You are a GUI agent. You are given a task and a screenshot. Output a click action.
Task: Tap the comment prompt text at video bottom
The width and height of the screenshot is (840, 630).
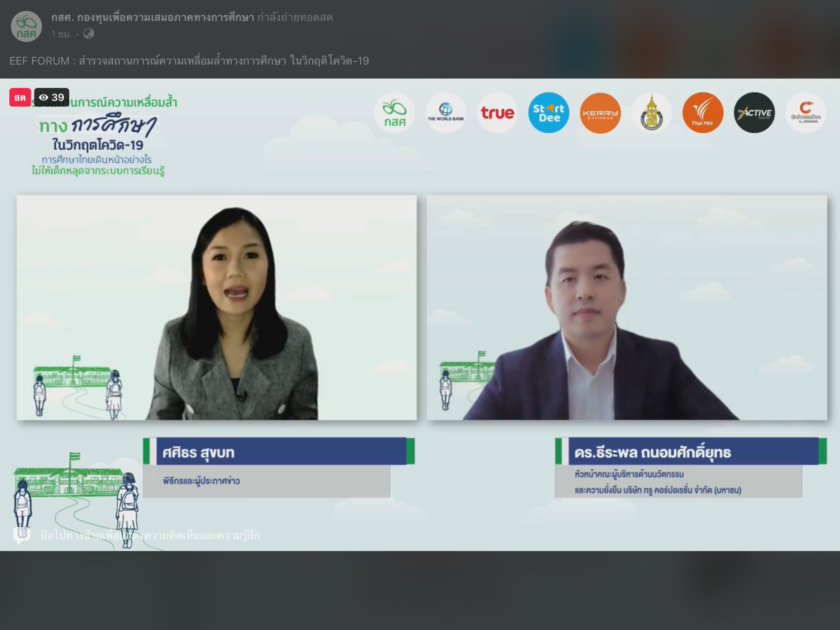pos(148,536)
